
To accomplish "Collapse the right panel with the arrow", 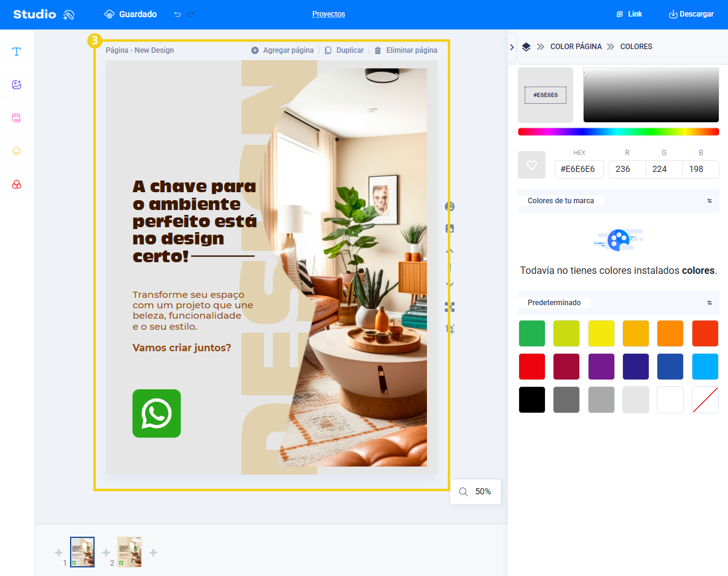I will [x=512, y=47].
